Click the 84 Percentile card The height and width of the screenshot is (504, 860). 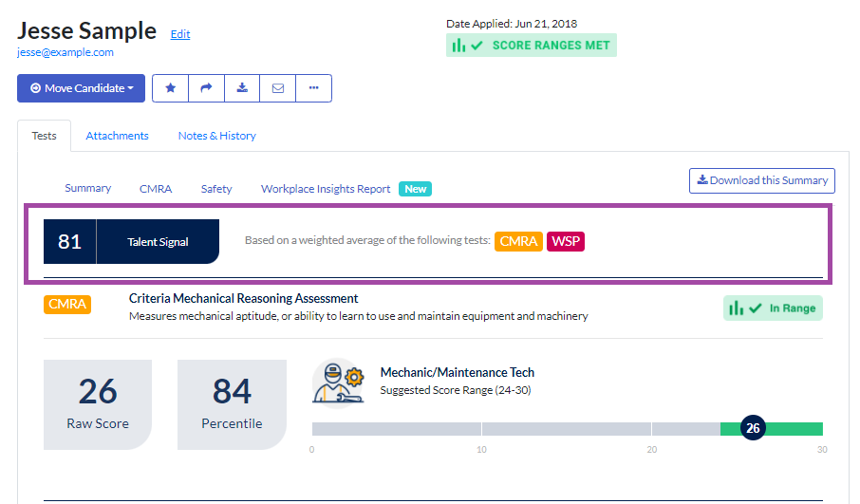[x=232, y=404]
